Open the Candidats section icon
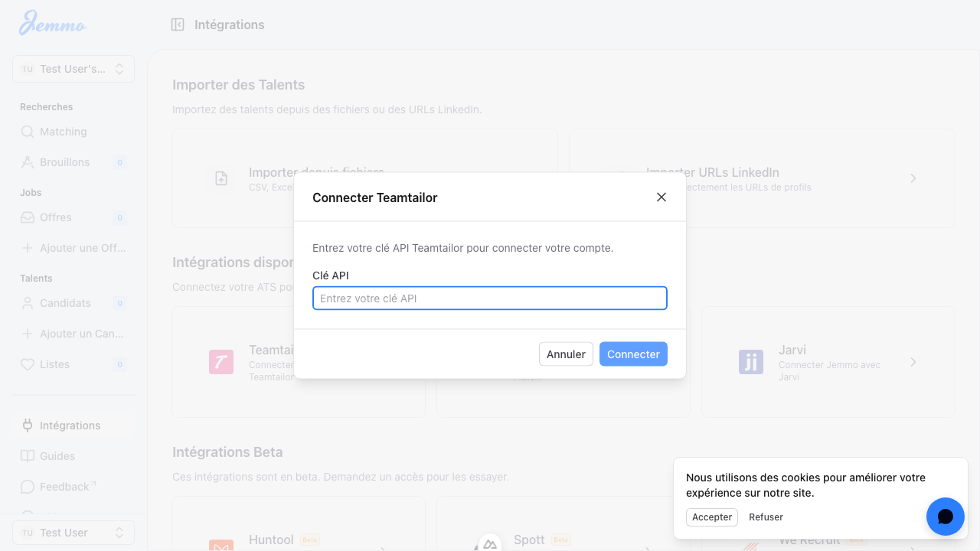Screen dimensions: 980x551 tap(26, 303)
